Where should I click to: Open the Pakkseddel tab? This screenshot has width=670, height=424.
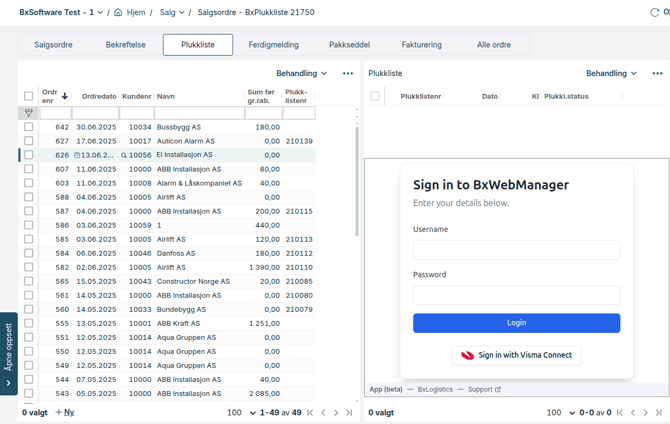coord(350,45)
